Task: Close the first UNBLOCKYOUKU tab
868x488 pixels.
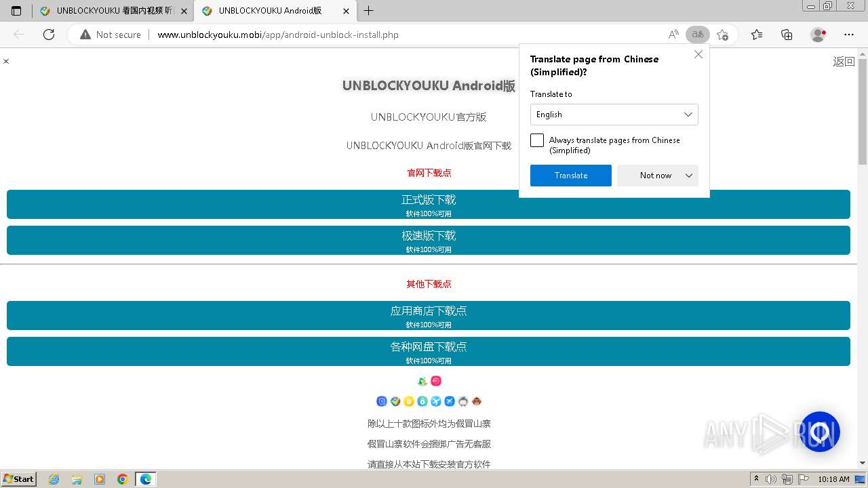Action: click(x=184, y=11)
